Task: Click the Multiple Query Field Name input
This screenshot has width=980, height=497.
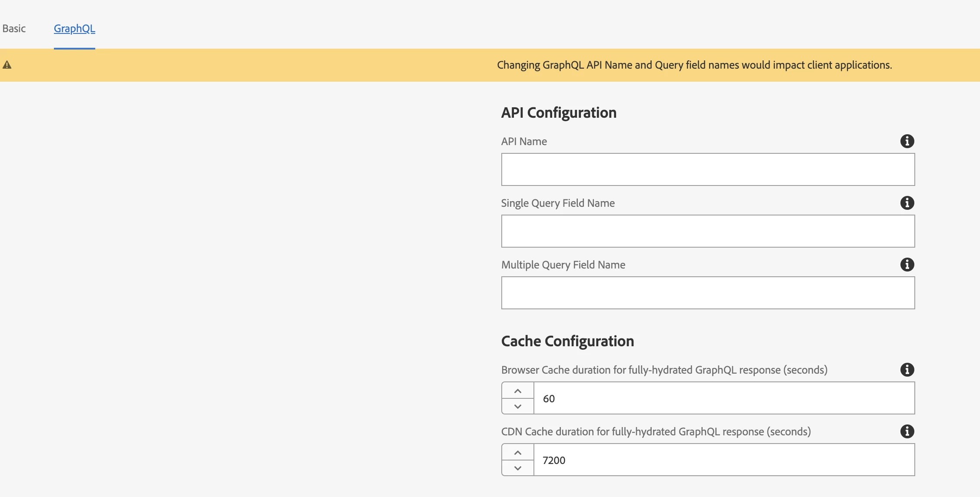Action: pos(708,293)
